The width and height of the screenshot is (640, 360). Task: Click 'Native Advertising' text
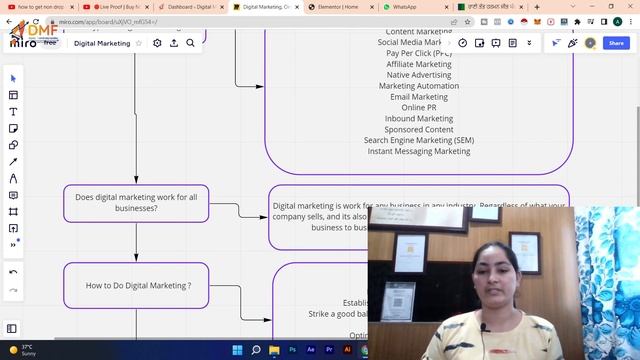coord(419,75)
